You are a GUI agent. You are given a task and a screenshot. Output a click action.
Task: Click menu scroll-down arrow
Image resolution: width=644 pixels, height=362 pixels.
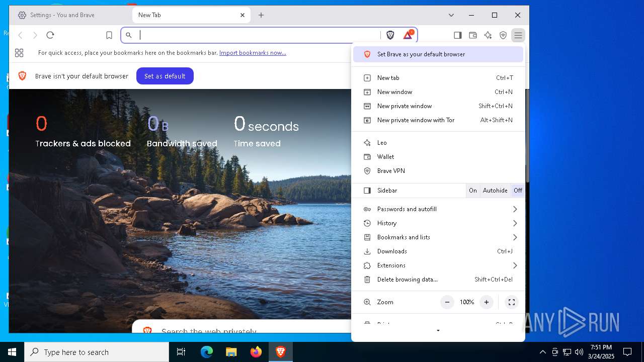(438, 331)
